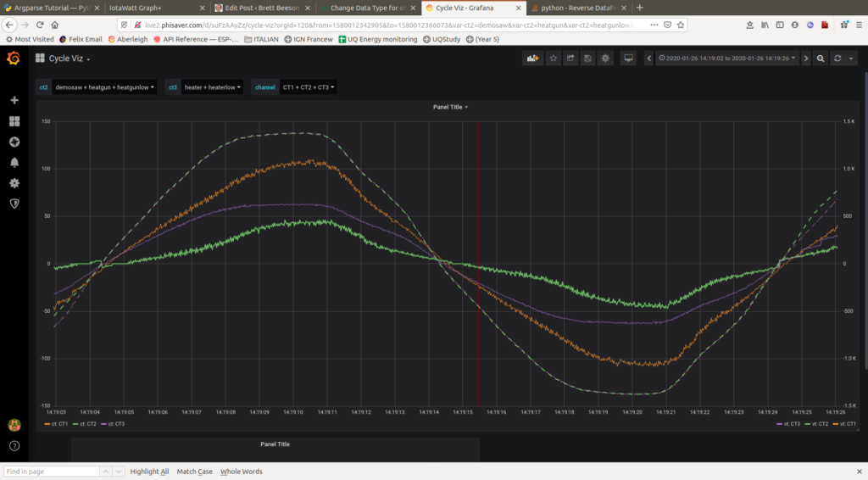Click the Find in page field

click(x=51, y=472)
